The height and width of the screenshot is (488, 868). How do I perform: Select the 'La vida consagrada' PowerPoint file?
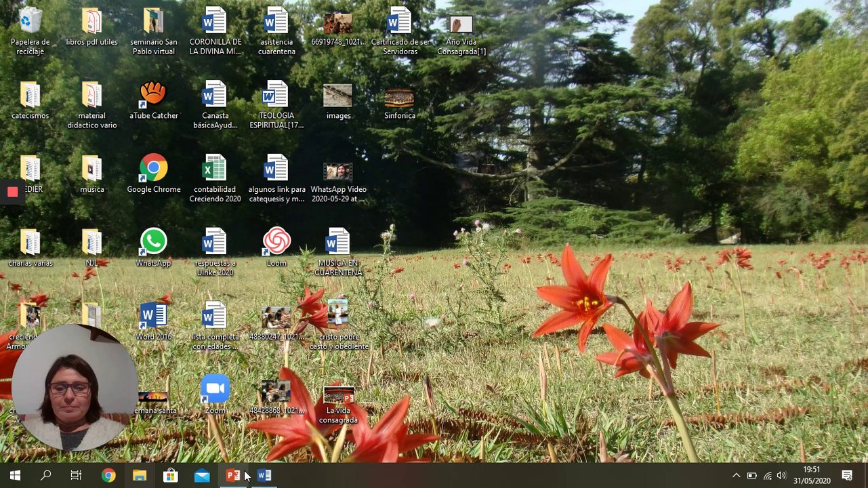point(338,405)
